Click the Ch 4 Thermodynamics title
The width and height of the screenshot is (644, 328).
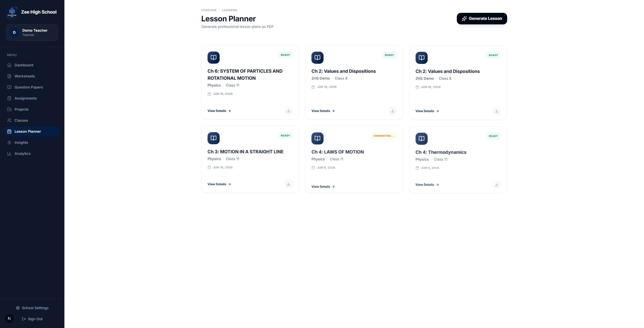coord(441,152)
